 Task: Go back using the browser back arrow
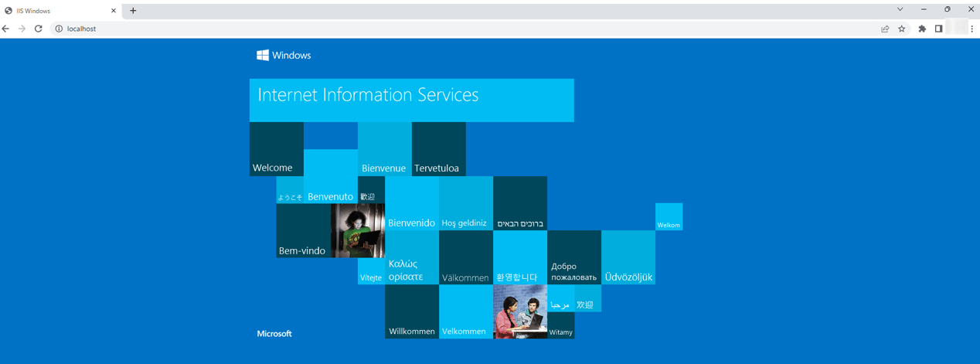tap(6, 29)
